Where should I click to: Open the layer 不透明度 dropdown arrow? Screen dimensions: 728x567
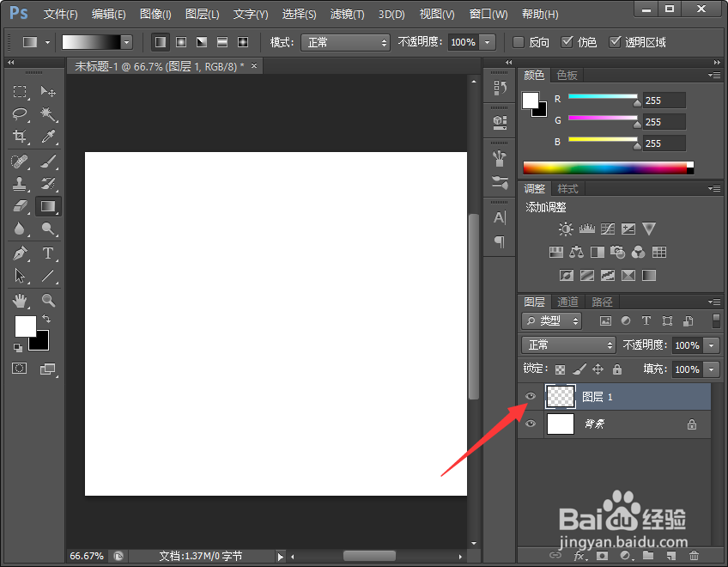[x=712, y=345]
